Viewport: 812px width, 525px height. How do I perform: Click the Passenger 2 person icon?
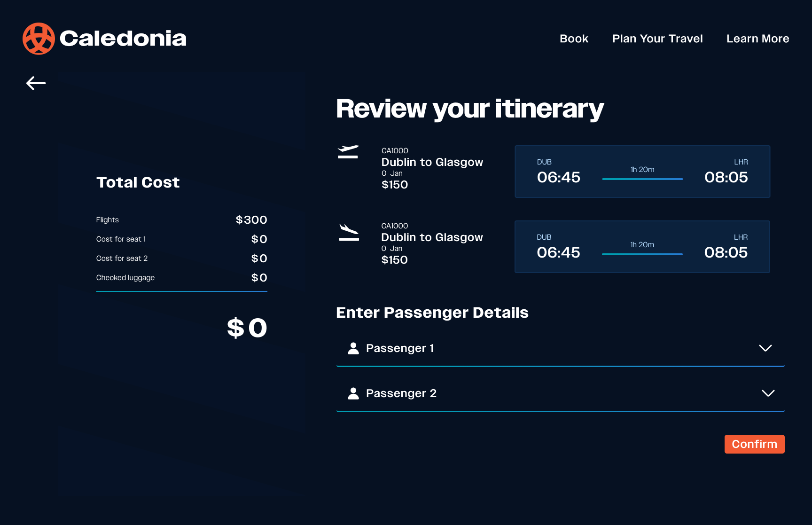[x=353, y=393]
